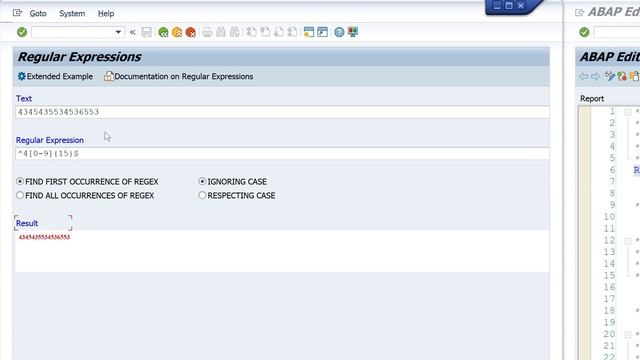Click the red result text 4345435534536553
This screenshot has width=640, height=360.
click(x=44, y=237)
